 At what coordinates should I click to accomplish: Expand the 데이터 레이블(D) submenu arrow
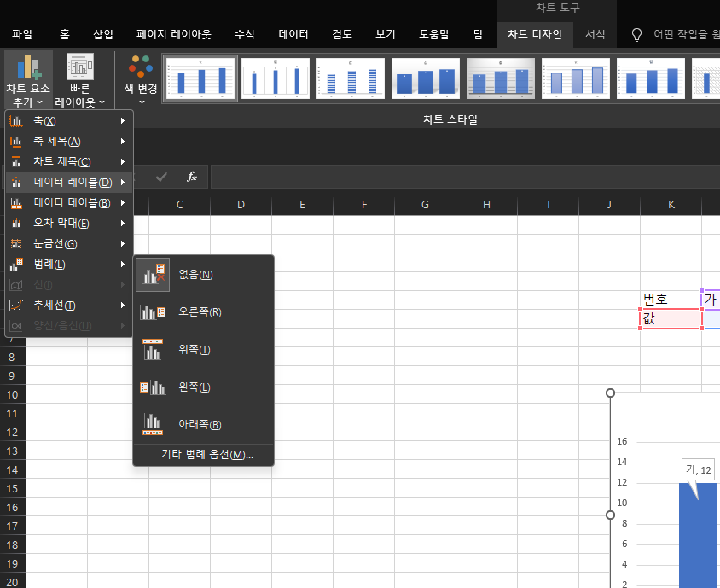click(x=123, y=183)
